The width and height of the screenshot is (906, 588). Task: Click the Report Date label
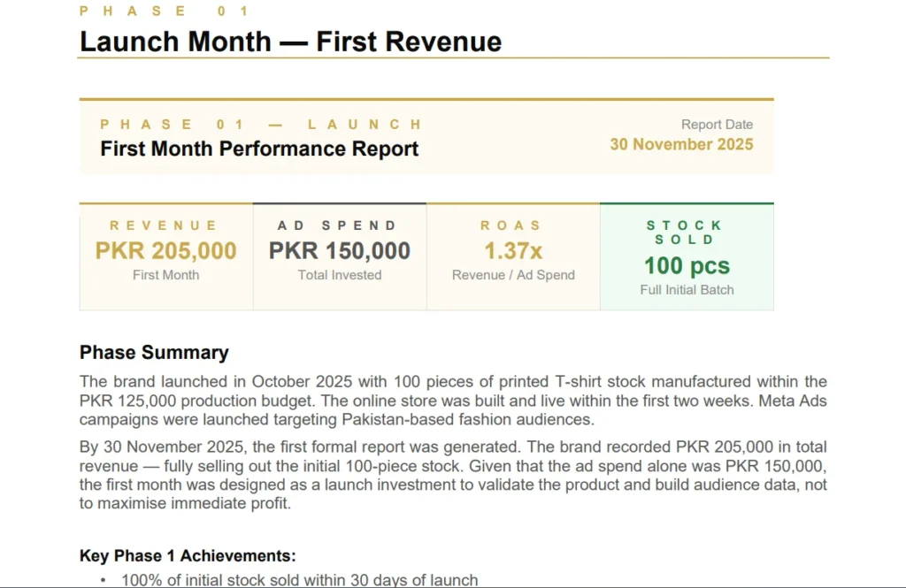[717, 124]
